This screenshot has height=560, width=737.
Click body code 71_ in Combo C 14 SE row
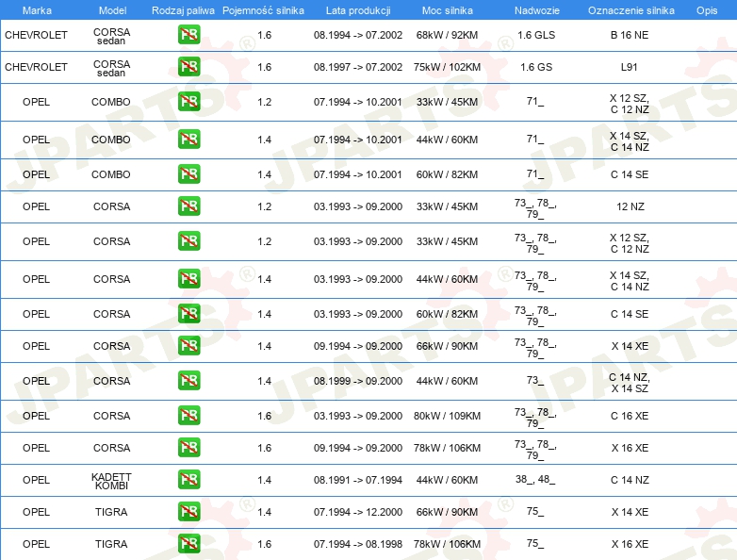coord(535,174)
